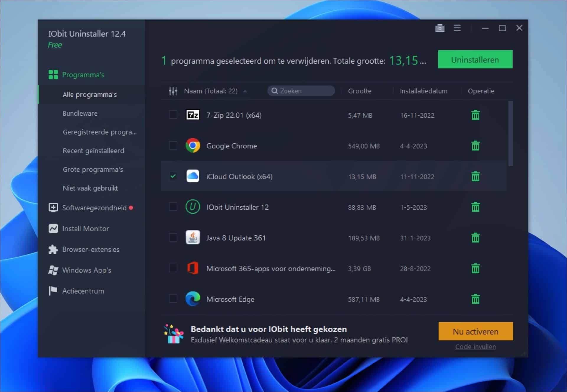The image size is (567, 392).
Task: Click the Browser-extensies puzzle icon
Action: pos(53,250)
